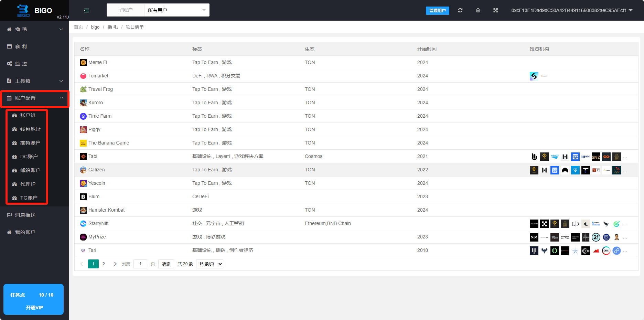
Task: Click the page number input field
Action: point(140,264)
